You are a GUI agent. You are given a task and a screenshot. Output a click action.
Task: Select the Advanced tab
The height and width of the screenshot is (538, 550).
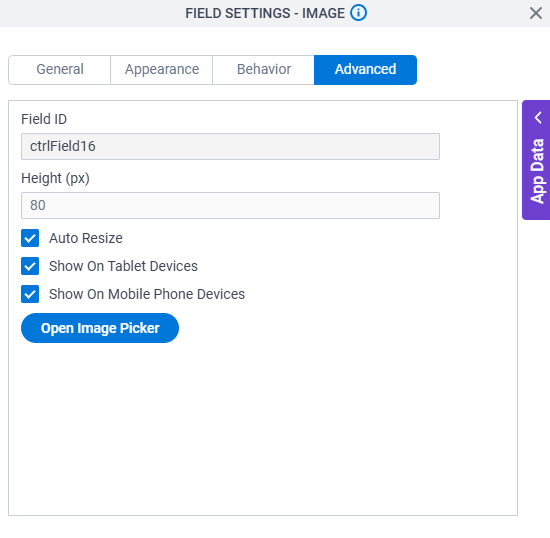click(x=365, y=69)
